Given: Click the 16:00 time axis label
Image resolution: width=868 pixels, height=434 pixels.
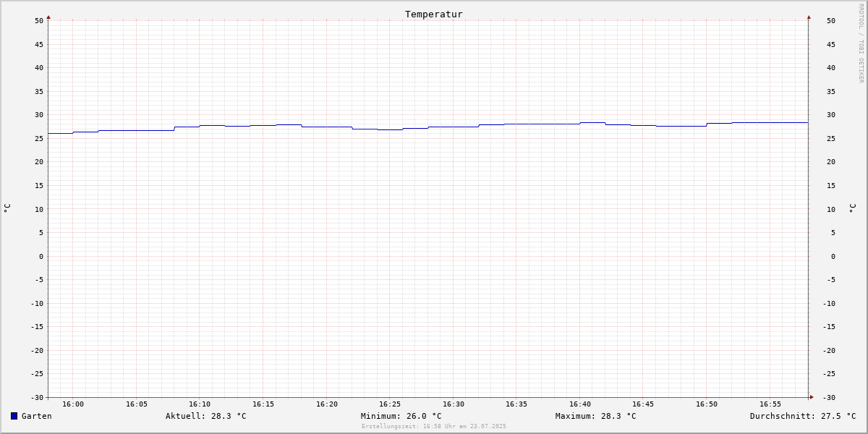Looking at the screenshot, I should 73,404.
